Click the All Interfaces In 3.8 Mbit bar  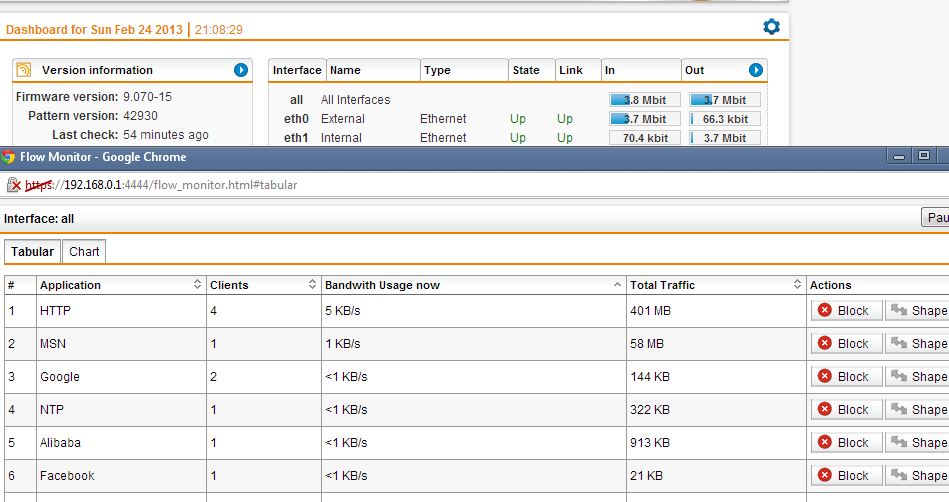point(645,100)
